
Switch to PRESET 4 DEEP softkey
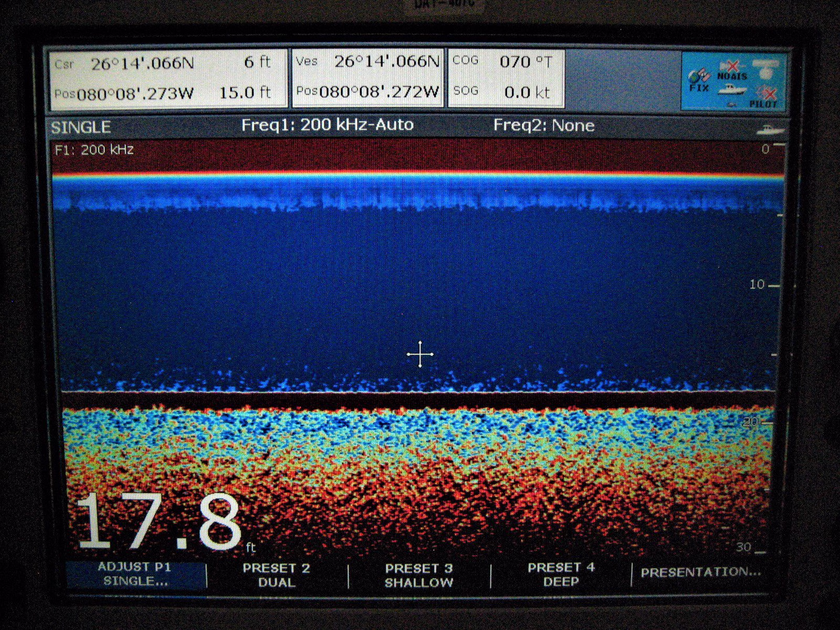coord(561,575)
